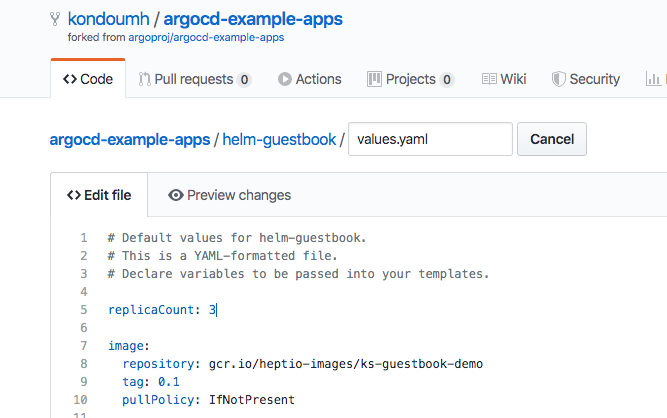Navigate to helm-guestbook breadcrumb folder
The image size is (667, 418).
point(279,139)
